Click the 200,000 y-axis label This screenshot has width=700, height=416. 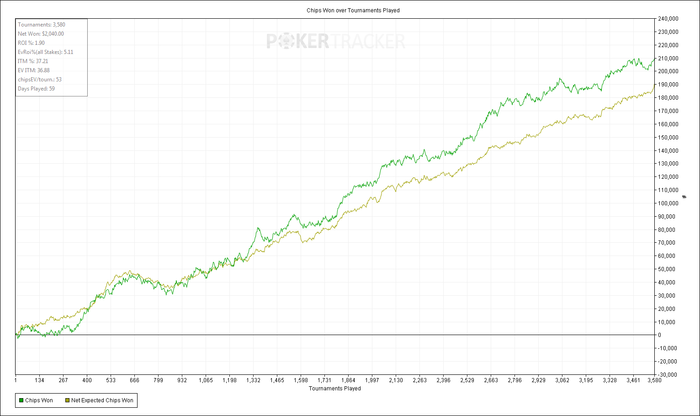[x=668, y=71]
